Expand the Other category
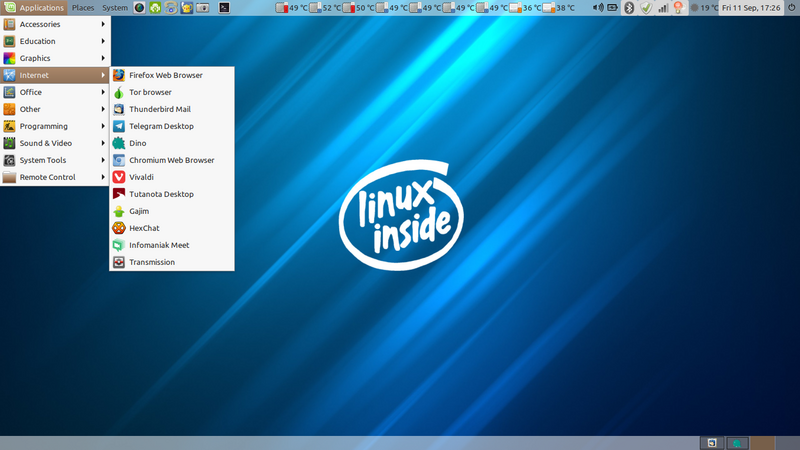This screenshot has height=450, width=800. tap(55, 109)
